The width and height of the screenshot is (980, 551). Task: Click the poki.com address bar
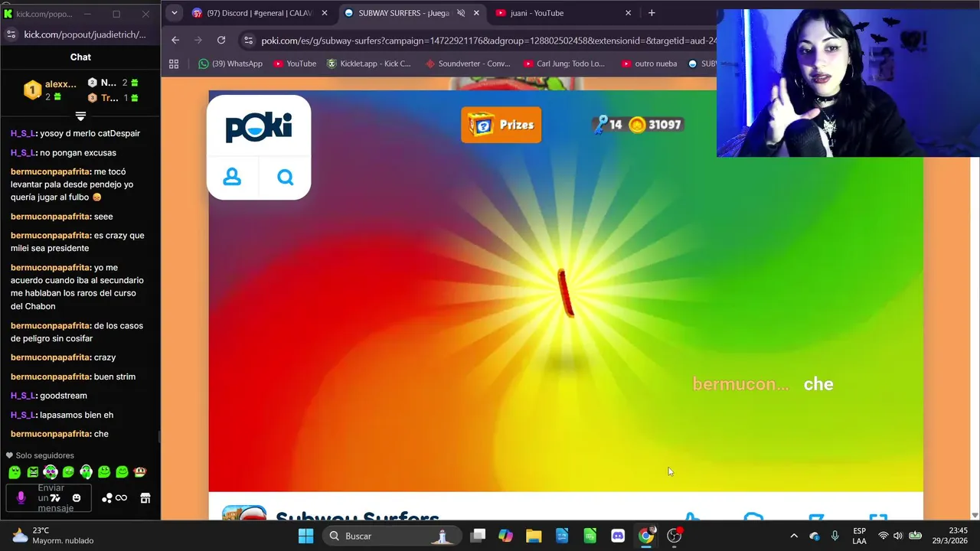(488, 40)
